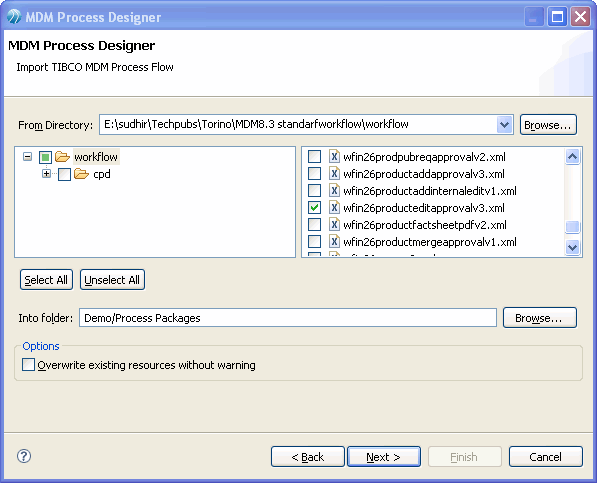Select file name wfin26productmergeapprovalv1.xml
This screenshot has width=597, height=483.
click(x=430, y=242)
